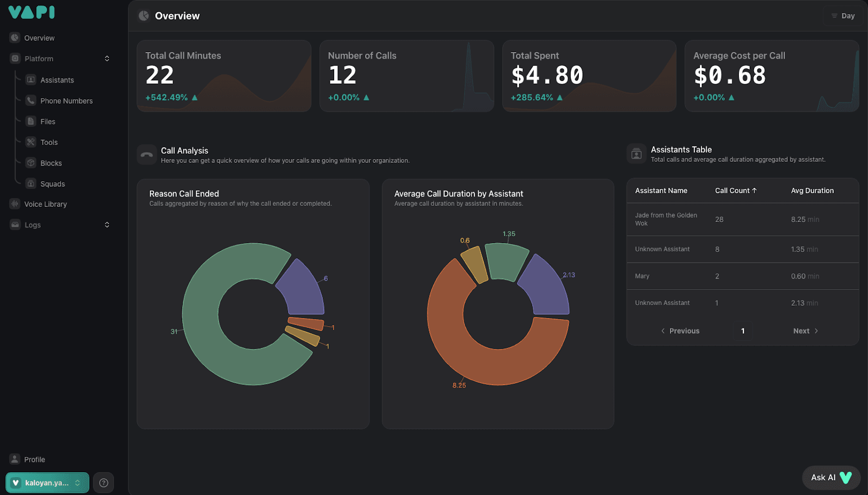Expand the Logs section

coord(107,225)
